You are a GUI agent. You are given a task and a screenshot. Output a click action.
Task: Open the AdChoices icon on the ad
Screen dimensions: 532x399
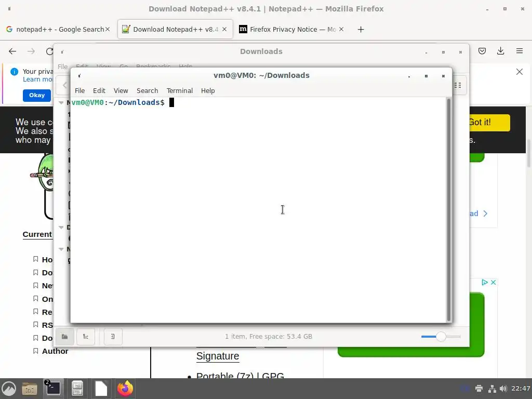click(x=485, y=282)
